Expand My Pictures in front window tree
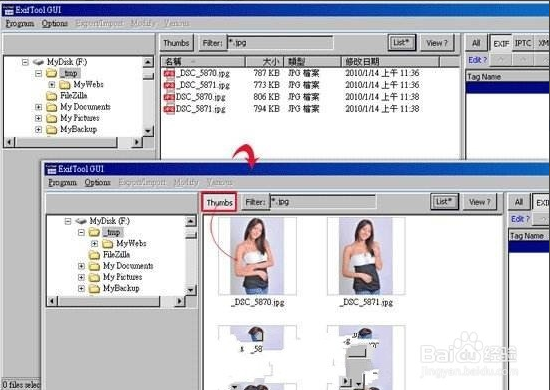550x390 pixels. (x=81, y=277)
